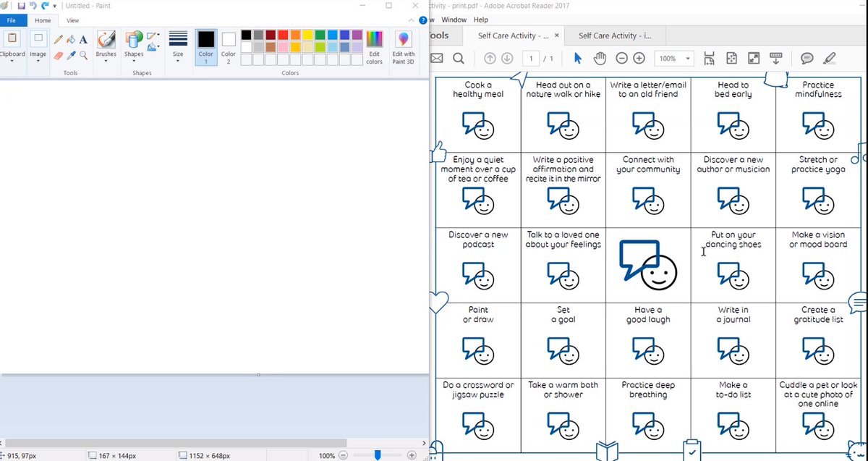Click the full screen mode icon in Acrobat

click(753, 59)
